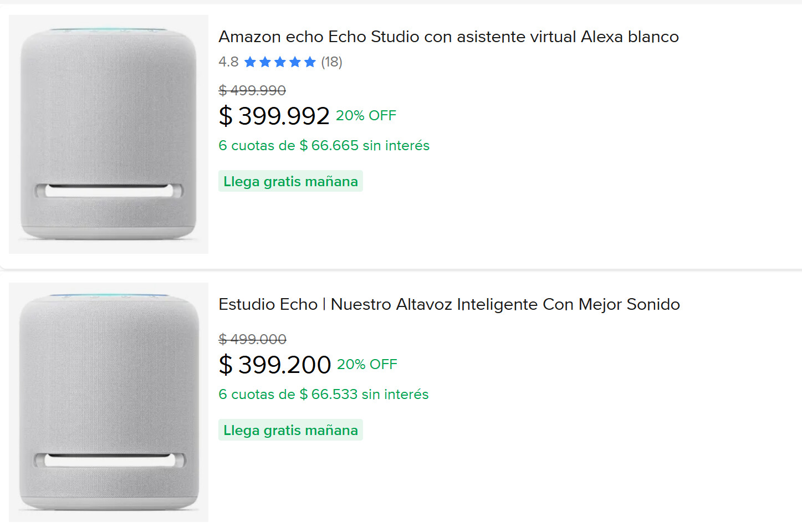
Task: Click the $ 399.992 price
Action: coord(274,116)
